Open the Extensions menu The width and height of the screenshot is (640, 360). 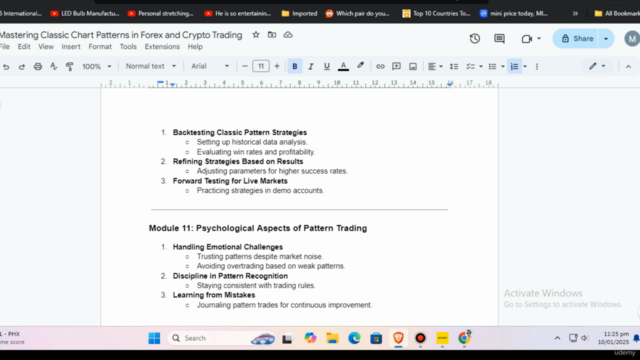point(162,47)
